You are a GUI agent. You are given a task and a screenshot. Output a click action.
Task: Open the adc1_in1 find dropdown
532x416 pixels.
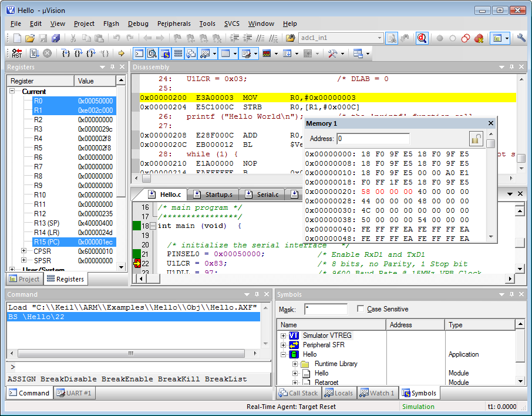click(x=379, y=38)
